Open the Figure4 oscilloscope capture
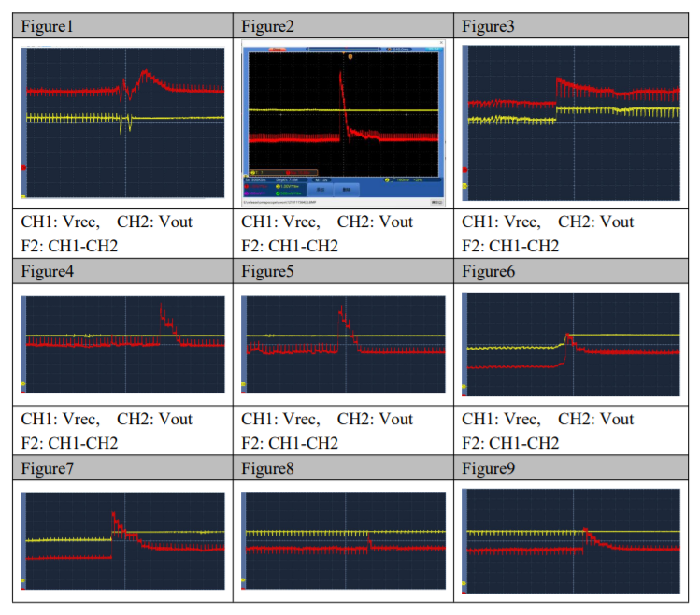Screen dimensions: 700x615 tap(122, 344)
